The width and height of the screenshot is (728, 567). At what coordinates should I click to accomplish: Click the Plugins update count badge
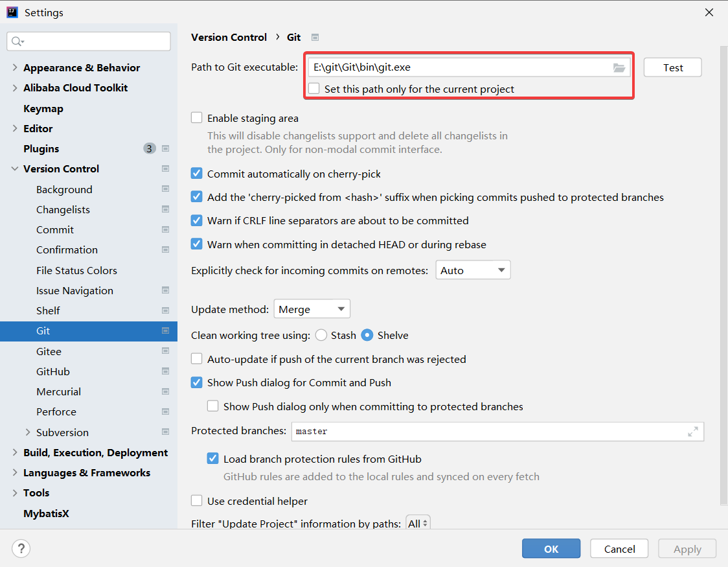149,148
